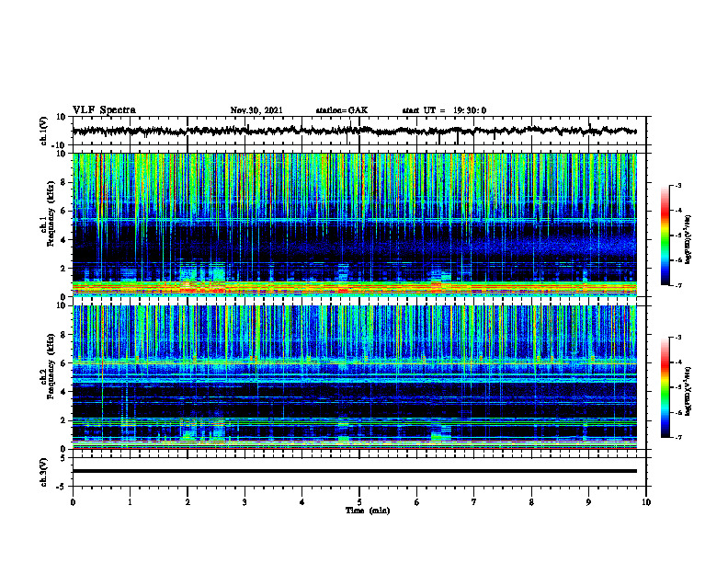Click the time-axis tick label "10" at bottom right
The image size is (728, 563).
tap(646, 502)
